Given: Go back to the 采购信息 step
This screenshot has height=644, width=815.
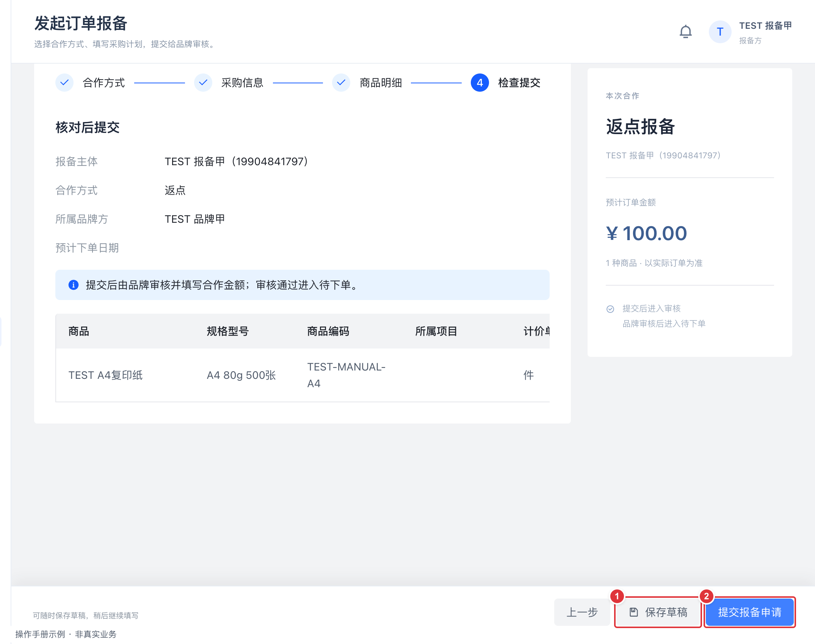Looking at the screenshot, I should [242, 83].
